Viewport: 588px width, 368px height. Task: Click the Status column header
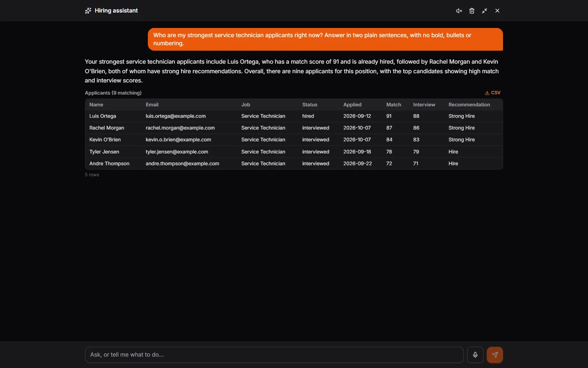[310, 105]
